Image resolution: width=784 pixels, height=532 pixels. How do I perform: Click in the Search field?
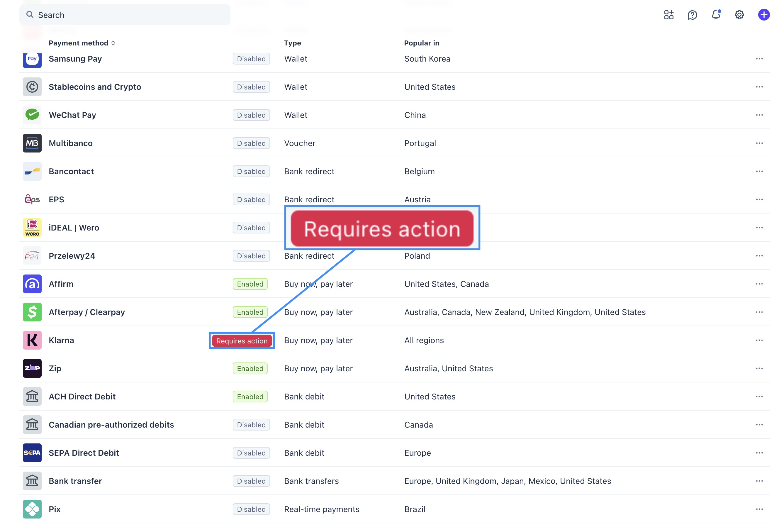pos(125,15)
